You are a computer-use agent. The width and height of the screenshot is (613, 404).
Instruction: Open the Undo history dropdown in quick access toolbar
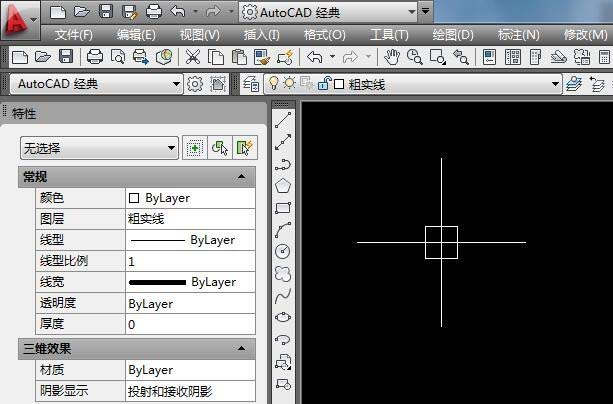tap(195, 12)
